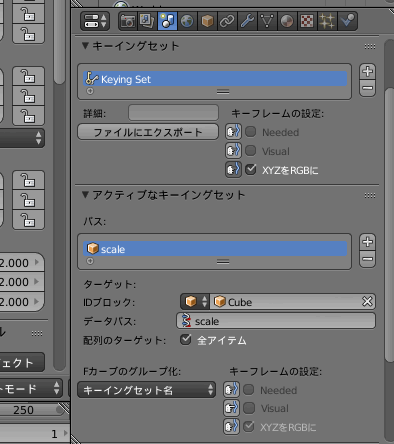394x444 pixels.
Task: Enable Visual checkbox in キーイングセット panel
Action: coord(251,151)
